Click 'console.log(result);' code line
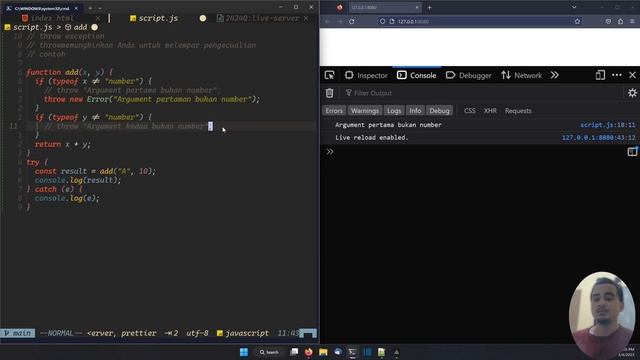Image resolution: width=640 pixels, height=360 pixels. tap(78, 180)
